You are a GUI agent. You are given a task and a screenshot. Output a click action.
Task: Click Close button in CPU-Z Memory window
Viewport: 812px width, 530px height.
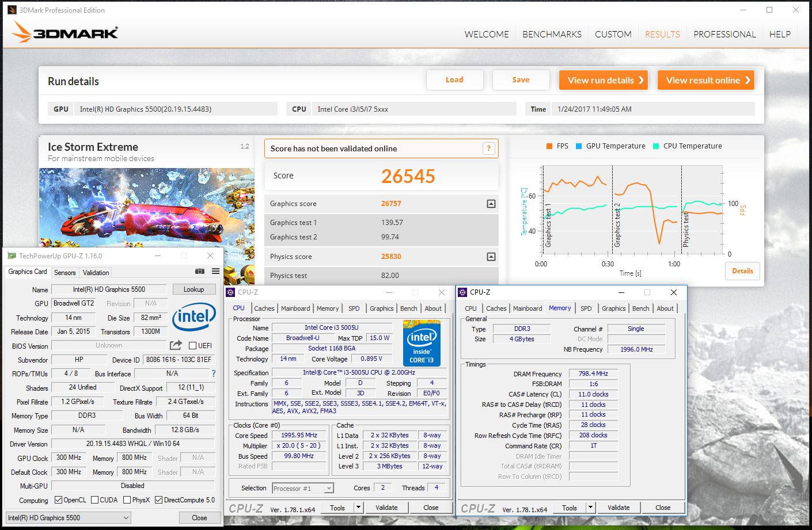tap(663, 508)
